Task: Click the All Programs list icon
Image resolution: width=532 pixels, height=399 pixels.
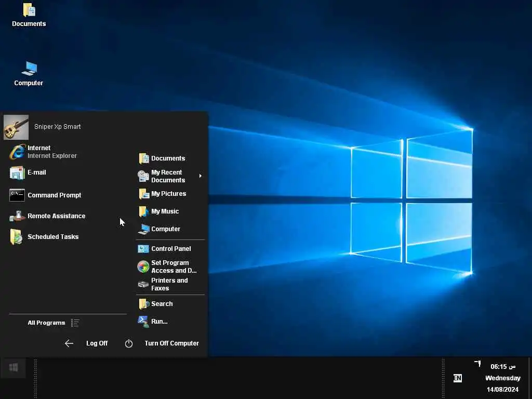Action: point(75,323)
